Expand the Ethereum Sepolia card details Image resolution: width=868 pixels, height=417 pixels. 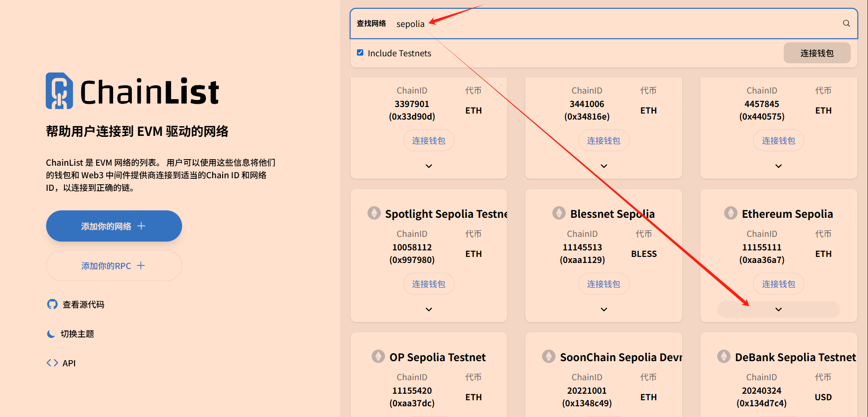click(x=779, y=309)
